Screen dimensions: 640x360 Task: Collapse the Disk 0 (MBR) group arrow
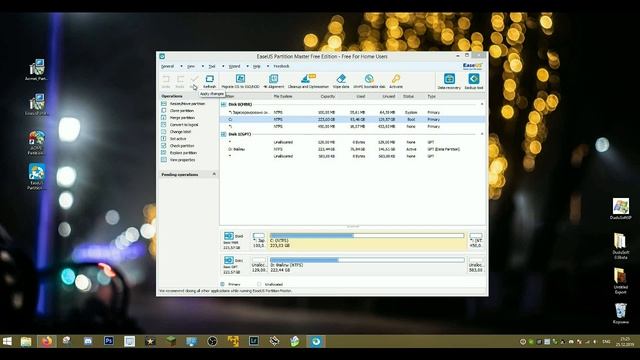(482, 104)
